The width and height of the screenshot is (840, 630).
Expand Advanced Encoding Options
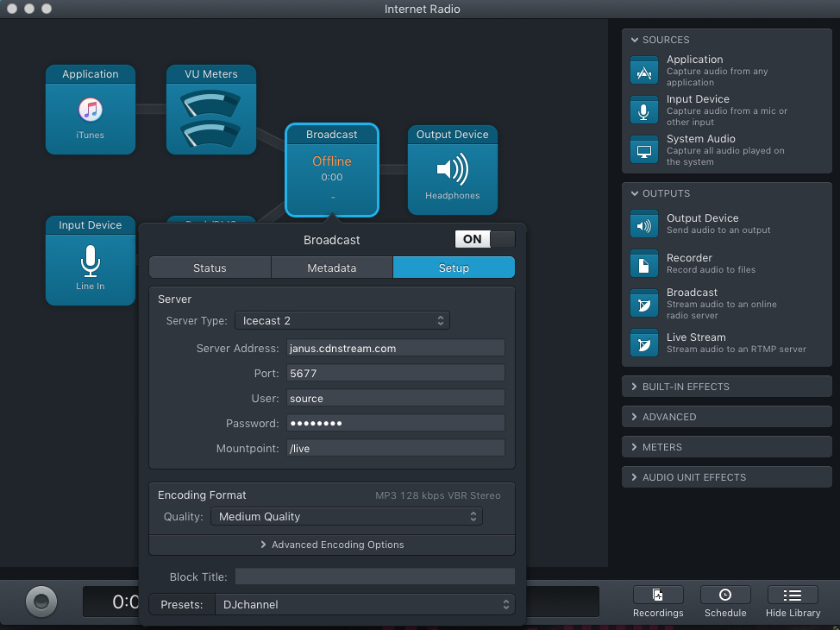[332, 545]
